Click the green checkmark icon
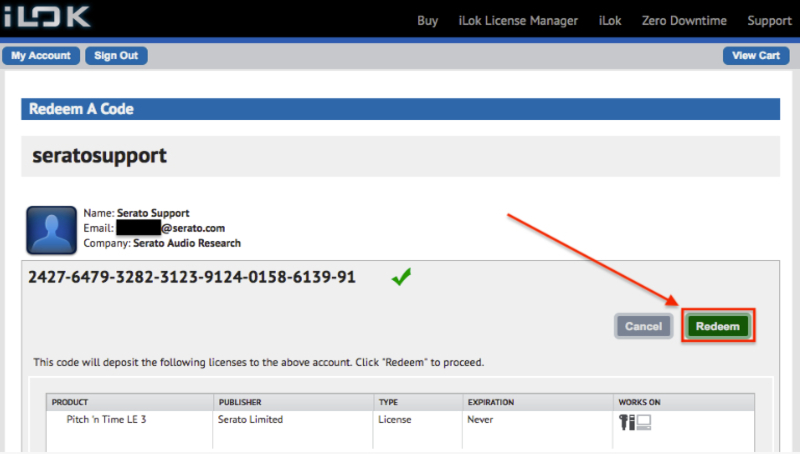 (x=401, y=277)
